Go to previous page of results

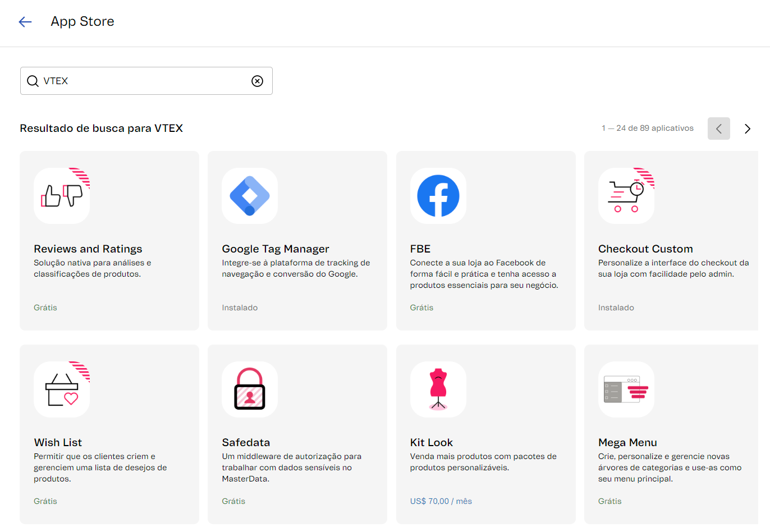click(718, 129)
